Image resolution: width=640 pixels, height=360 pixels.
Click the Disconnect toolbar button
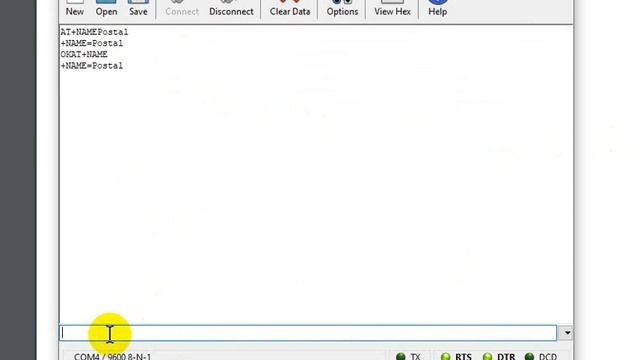[x=231, y=9]
